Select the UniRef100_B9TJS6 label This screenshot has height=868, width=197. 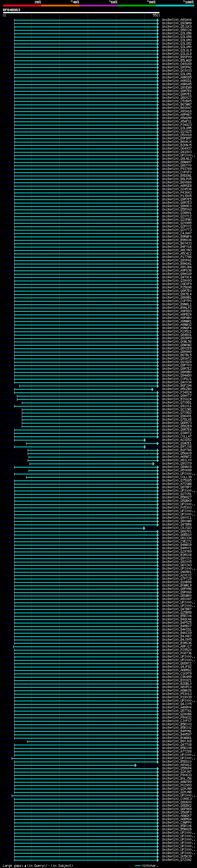pyautogui.click(x=177, y=446)
